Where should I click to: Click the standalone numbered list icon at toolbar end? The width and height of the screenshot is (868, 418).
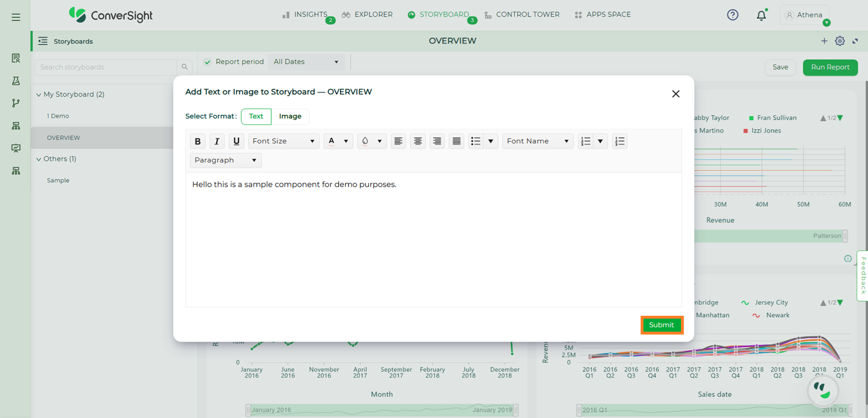tap(620, 141)
